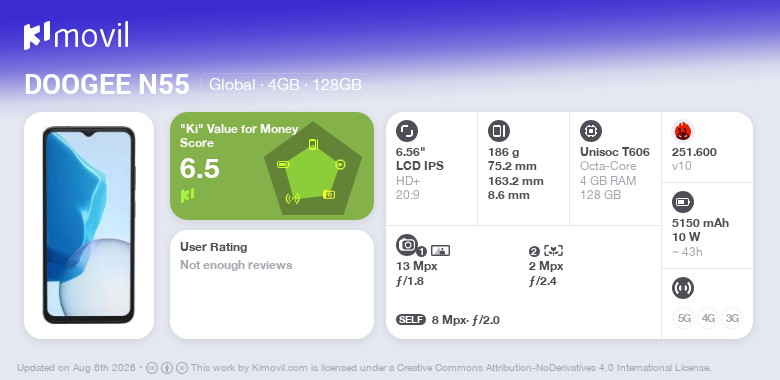This screenshot has width=780, height=380.
Task: Click the Ki score pentagon chart
Action: pyautogui.click(x=313, y=168)
